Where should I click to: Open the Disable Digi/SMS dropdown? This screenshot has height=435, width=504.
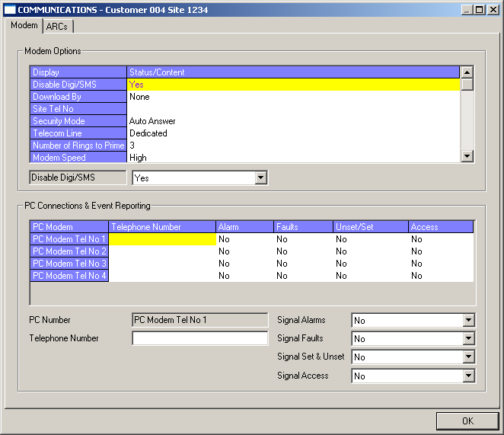(260, 178)
